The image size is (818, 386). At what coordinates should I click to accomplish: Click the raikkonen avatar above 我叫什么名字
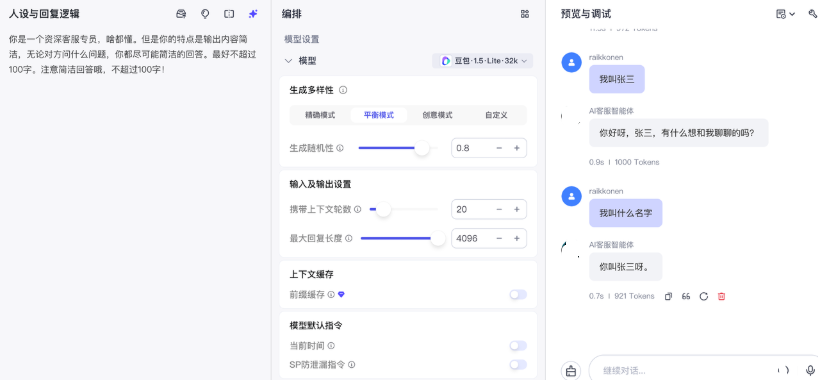tap(571, 196)
